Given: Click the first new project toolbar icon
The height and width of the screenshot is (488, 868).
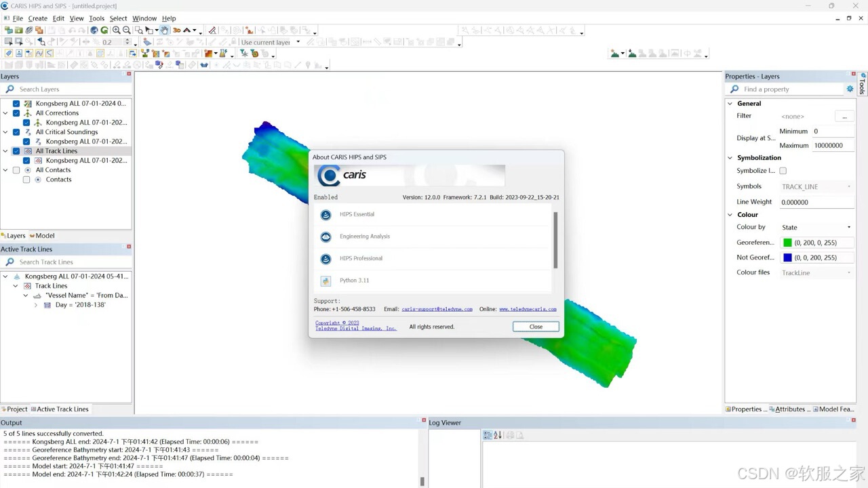Looking at the screenshot, I should coord(8,30).
